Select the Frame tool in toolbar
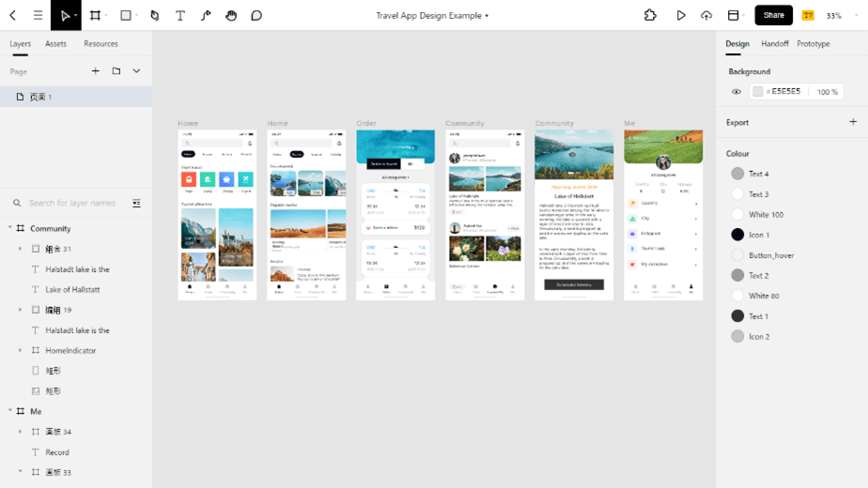The image size is (868, 488). [x=95, y=16]
